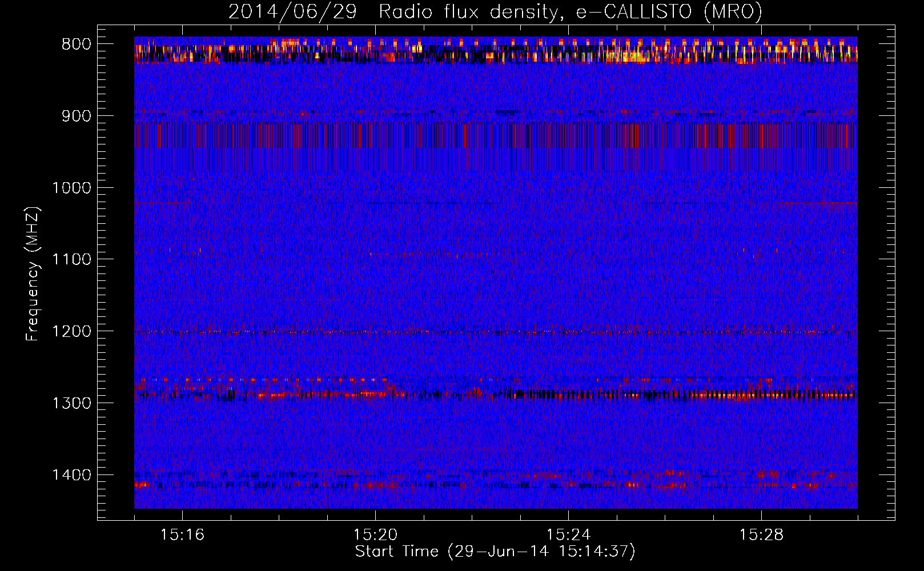Click the 15:28 time tick label

[x=761, y=535]
